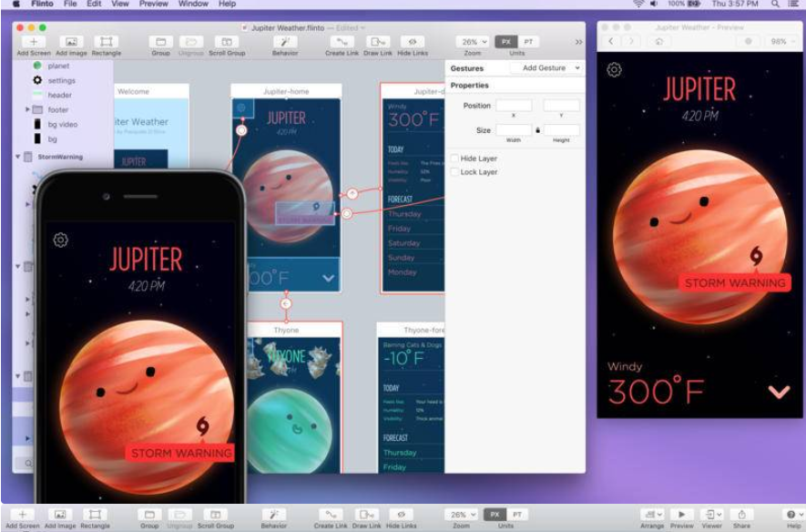Show the toolbar overflow double-chevron items
The height and width of the screenshot is (532, 806).
point(579,42)
